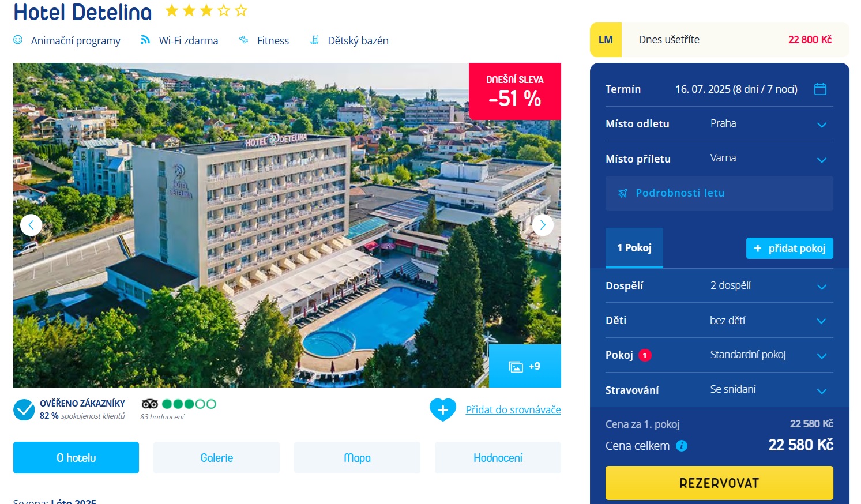Click the blue heart plus compare icon
Screen dimensions: 861x504
click(x=443, y=410)
